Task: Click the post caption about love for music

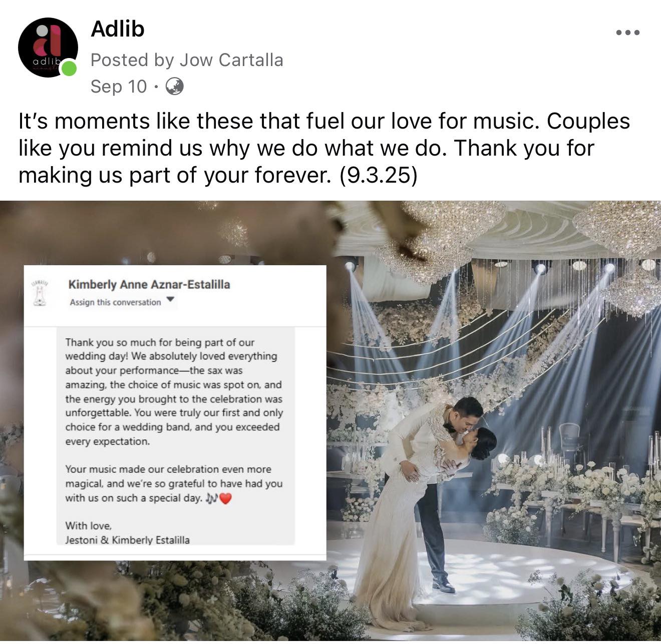Action: tap(323, 148)
